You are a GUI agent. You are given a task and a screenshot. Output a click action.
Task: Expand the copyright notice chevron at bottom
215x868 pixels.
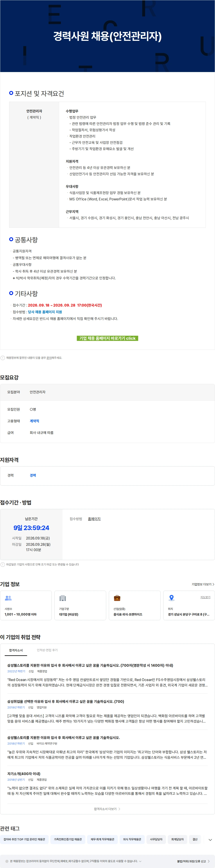tap(140, 861)
